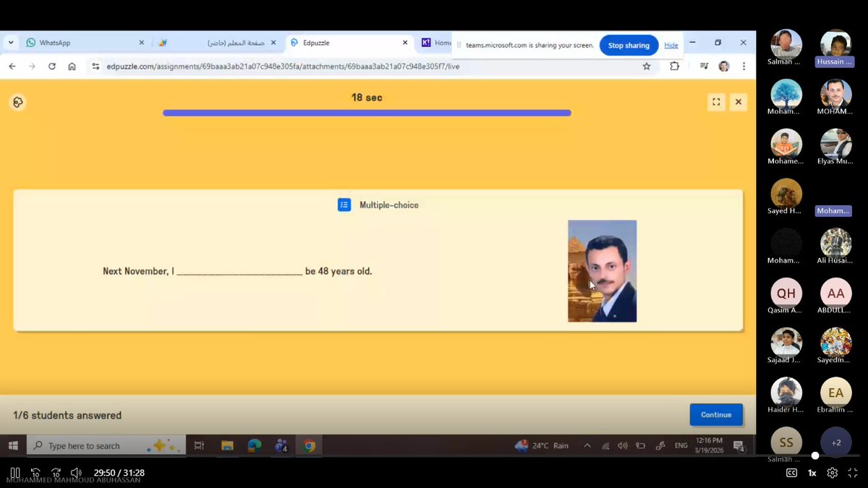Open Chrome extensions puzzle icon
The width and height of the screenshot is (868, 488).
click(x=674, y=66)
